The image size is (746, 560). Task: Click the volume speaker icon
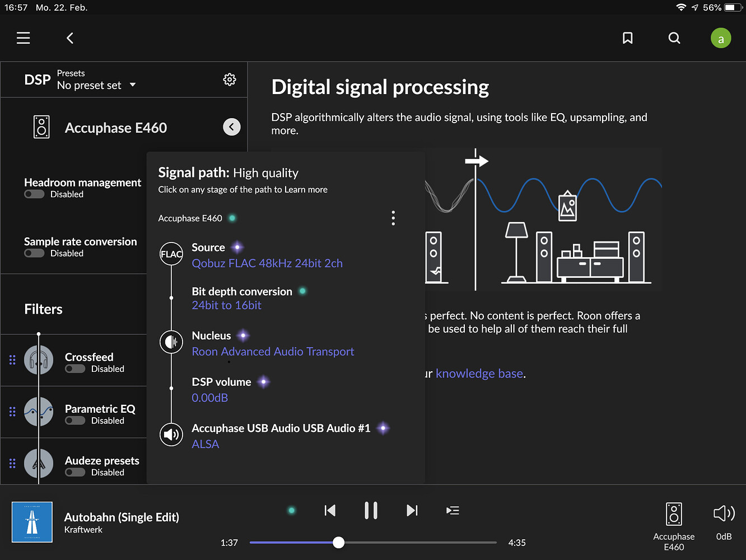point(724,514)
